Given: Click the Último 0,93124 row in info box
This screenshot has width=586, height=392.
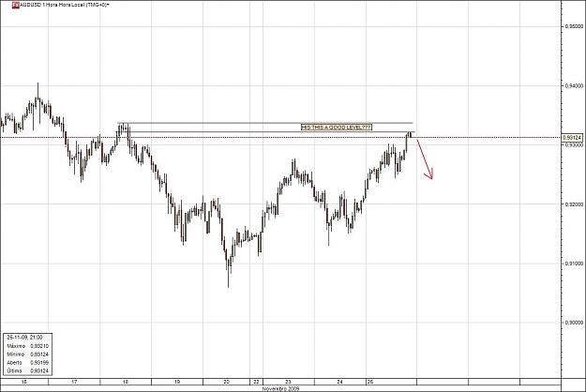Looking at the screenshot, I should [x=27, y=370].
